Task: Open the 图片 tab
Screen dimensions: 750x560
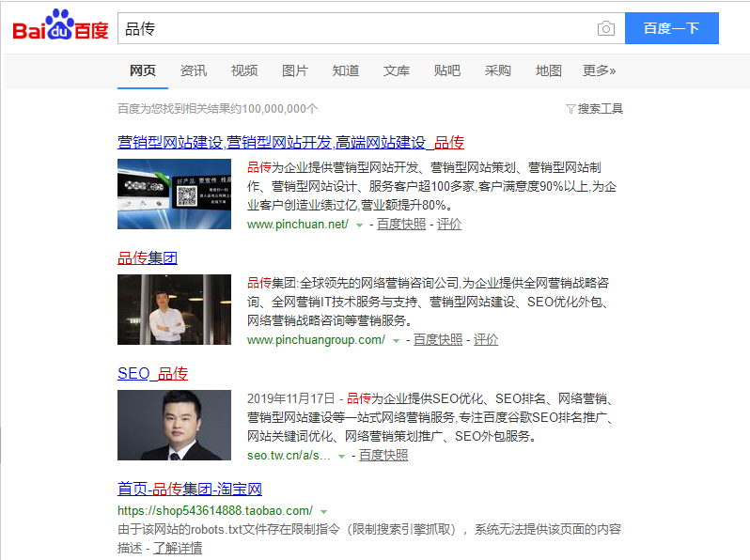Action: click(295, 70)
